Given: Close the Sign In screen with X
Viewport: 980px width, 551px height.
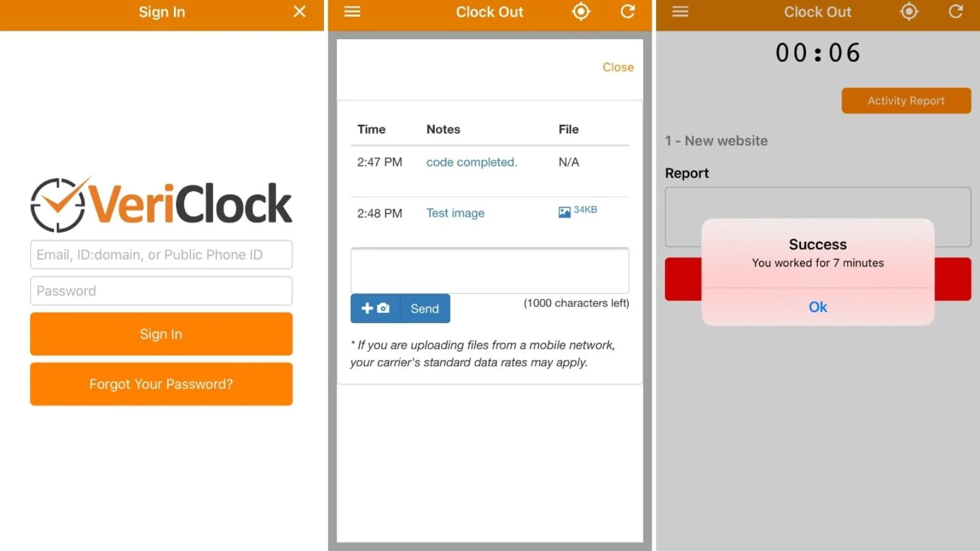Looking at the screenshot, I should 300,12.
